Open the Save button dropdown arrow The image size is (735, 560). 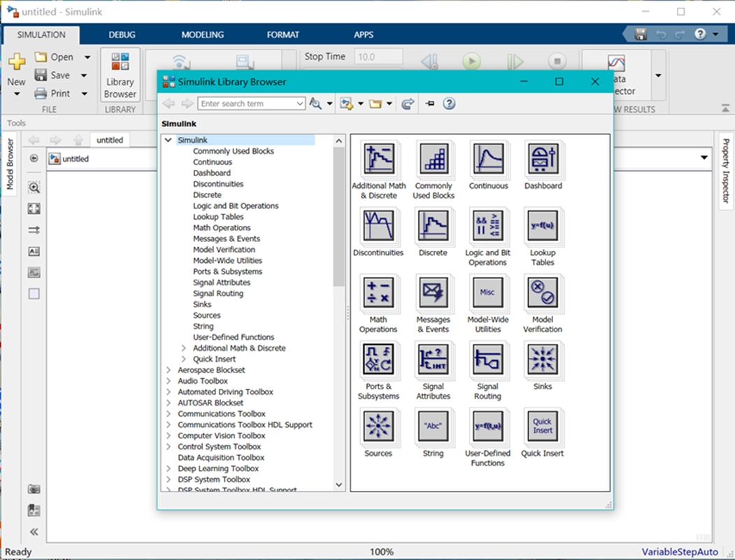pos(84,76)
